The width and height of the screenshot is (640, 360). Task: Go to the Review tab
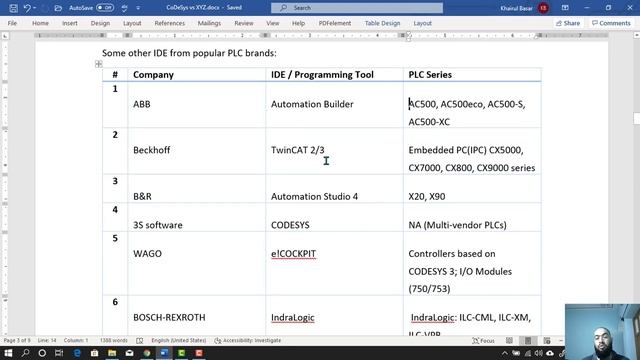(x=244, y=23)
